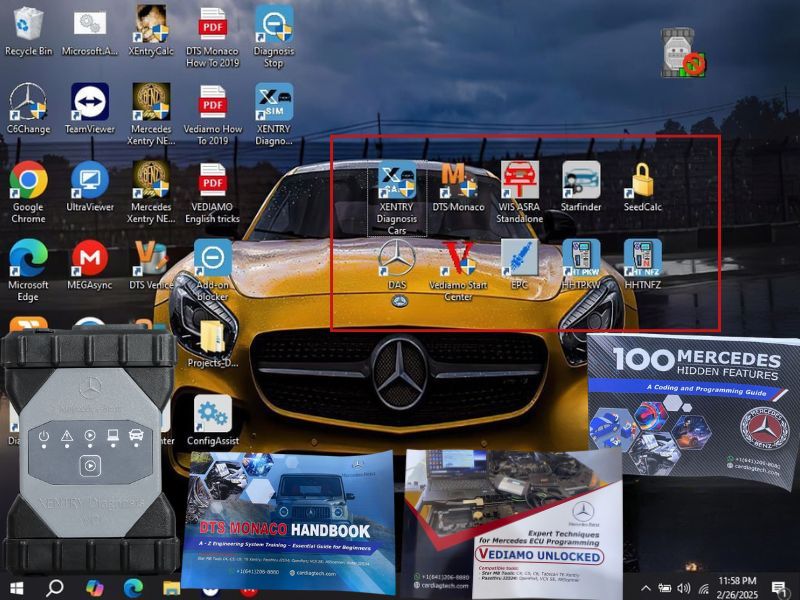Launch the Starfinder application
Screen dimensions: 800x600
click(x=580, y=183)
